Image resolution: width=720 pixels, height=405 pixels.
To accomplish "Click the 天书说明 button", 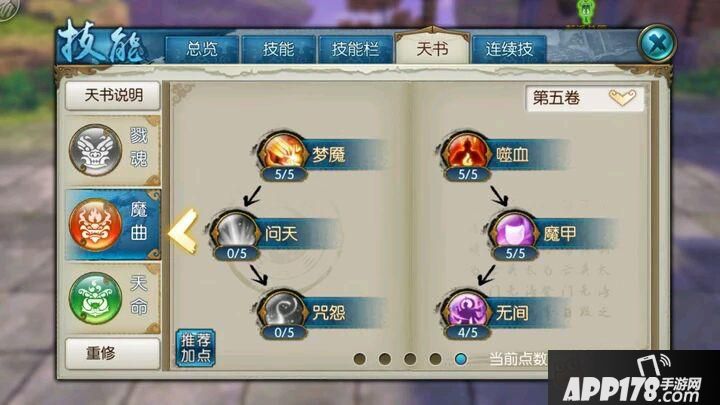I will click(113, 96).
